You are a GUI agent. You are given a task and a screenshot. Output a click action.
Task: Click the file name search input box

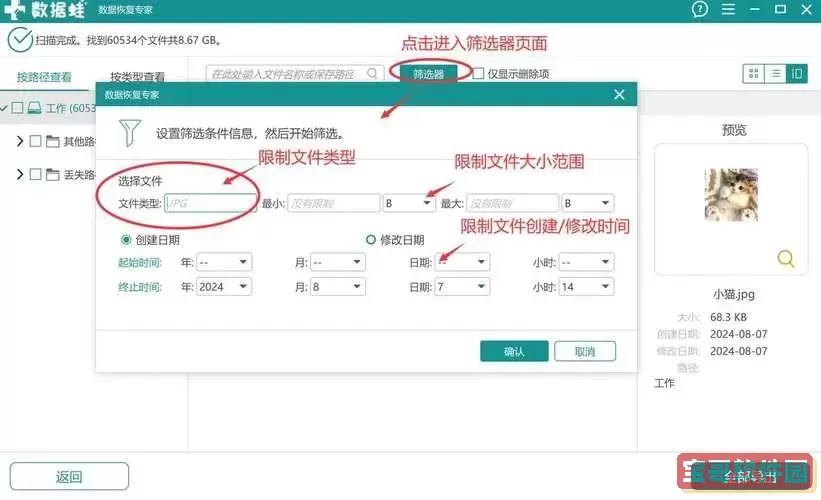pyautogui.click(x=295, y=74)
